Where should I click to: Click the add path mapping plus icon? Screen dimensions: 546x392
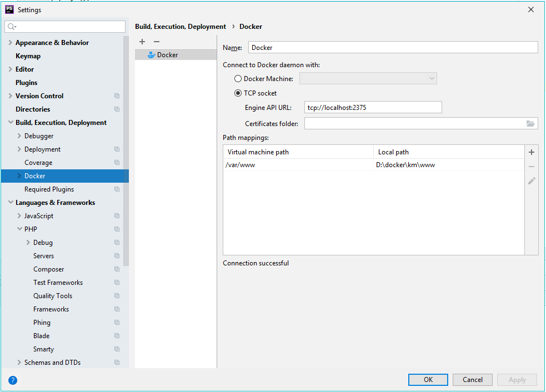[532, 152]
